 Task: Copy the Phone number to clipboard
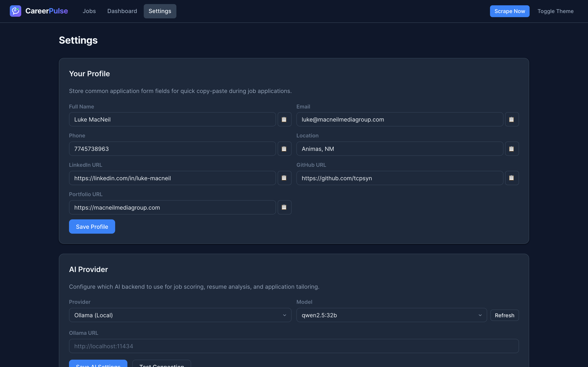pos(284,149)
